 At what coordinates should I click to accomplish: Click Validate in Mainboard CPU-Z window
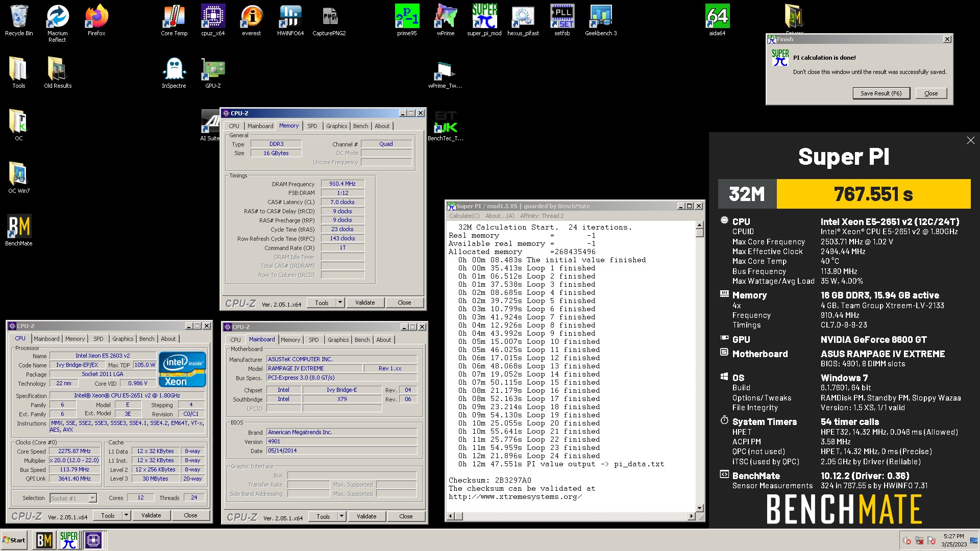coord(366,516)
